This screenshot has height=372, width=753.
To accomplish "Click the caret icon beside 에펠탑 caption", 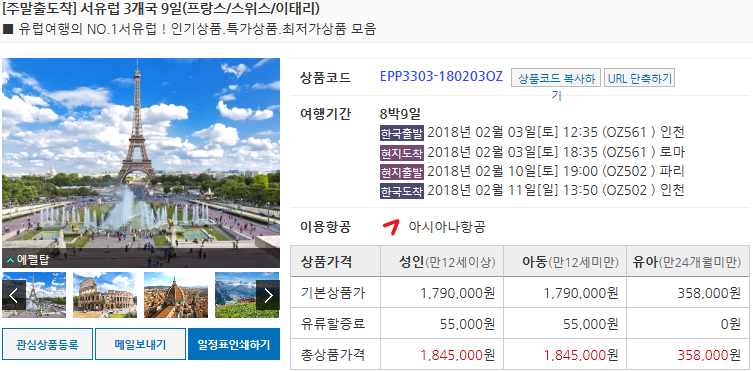I will [10, 260].
